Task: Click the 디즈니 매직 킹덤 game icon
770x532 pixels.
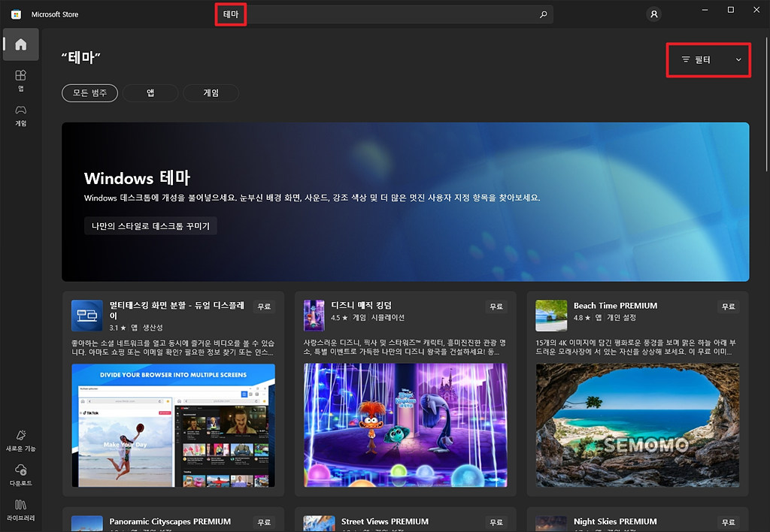Action: click(314, 316)
